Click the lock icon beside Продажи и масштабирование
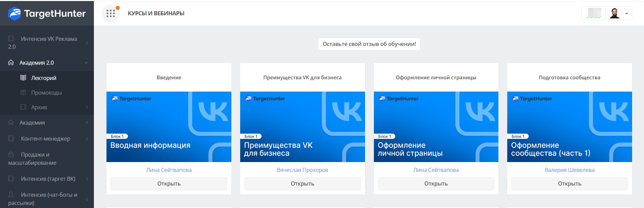The height and width of the screenshot is (208, 644). tap(11, 154)
